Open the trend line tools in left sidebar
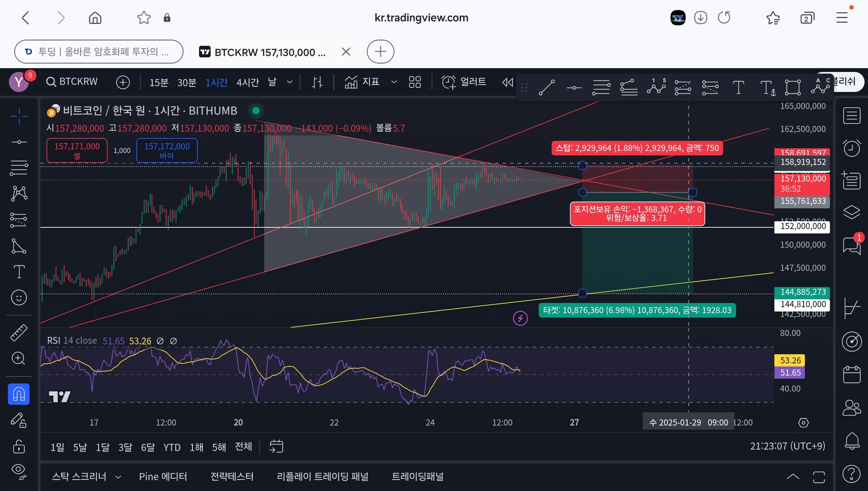The image size is (868, 491). tap(19, 142)
